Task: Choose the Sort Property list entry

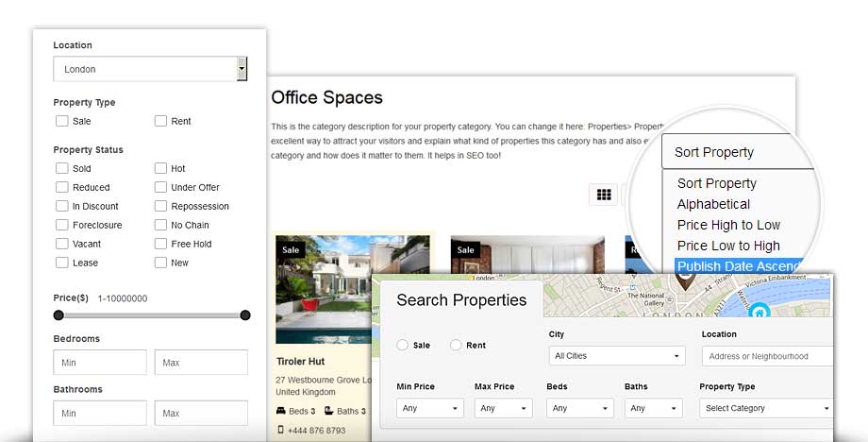Action: 717,183
